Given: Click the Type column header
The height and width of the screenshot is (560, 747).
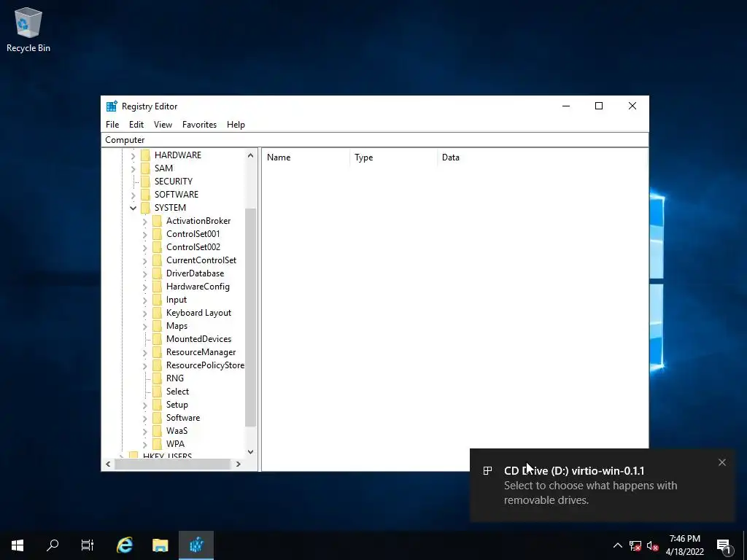Looking at the screenshot, I should [393, 157].
